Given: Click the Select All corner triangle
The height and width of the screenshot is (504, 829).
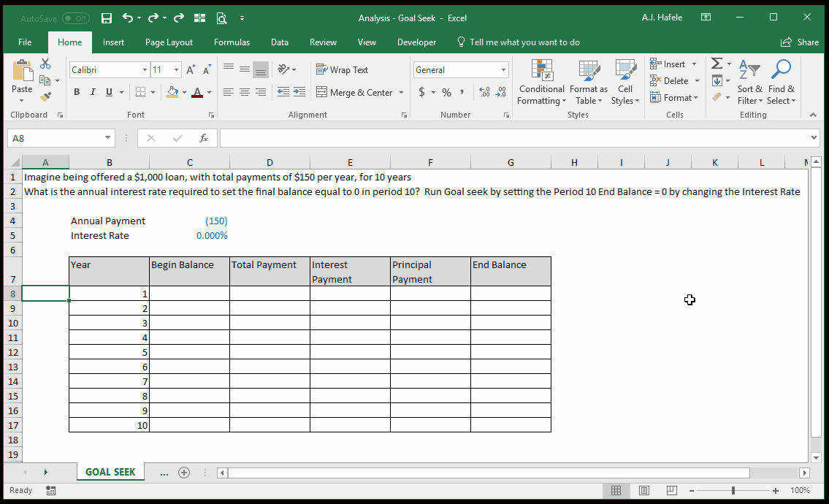Looking at the screenshot, I should coord(15,162).
